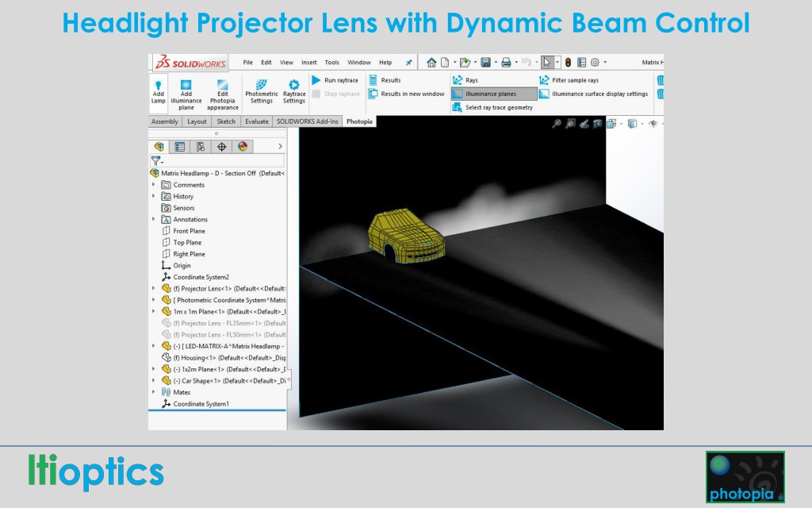The image size is (812, 508).
Task: Click the Add Lamp tool
Action: [158, 92]
